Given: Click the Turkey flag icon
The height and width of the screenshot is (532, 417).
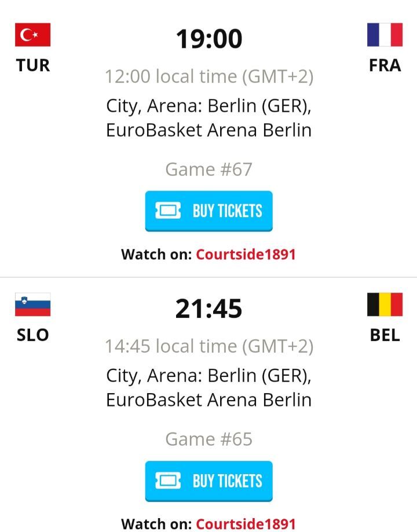Looking at the screenshot, I should tap(32, 35).
